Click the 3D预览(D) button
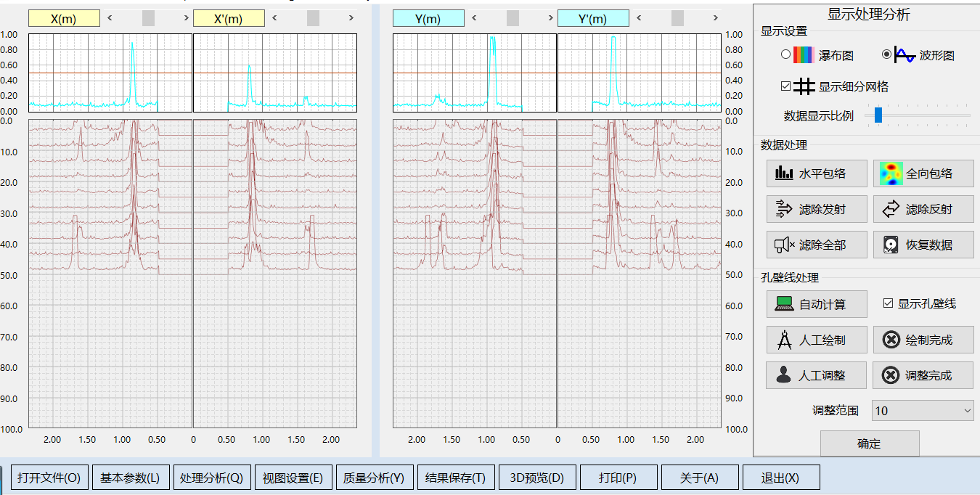The height and width of the screenshot is (495, 980). click(537, 478)
